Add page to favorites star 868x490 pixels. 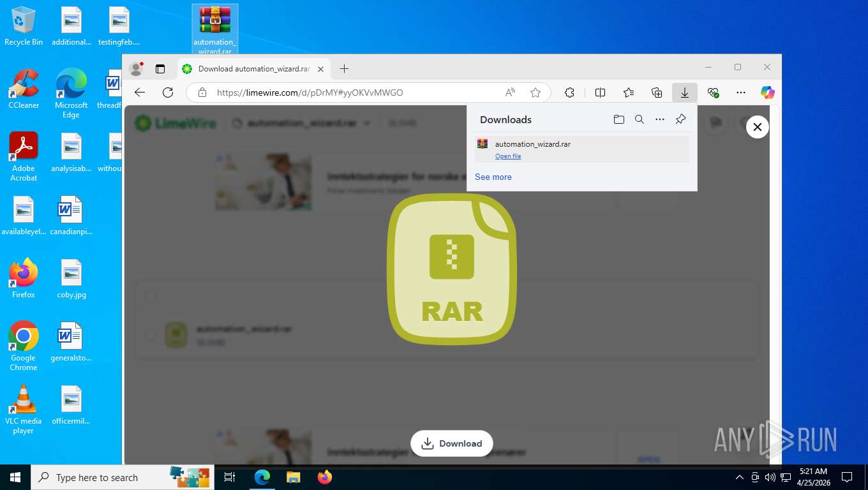[535, 93]
